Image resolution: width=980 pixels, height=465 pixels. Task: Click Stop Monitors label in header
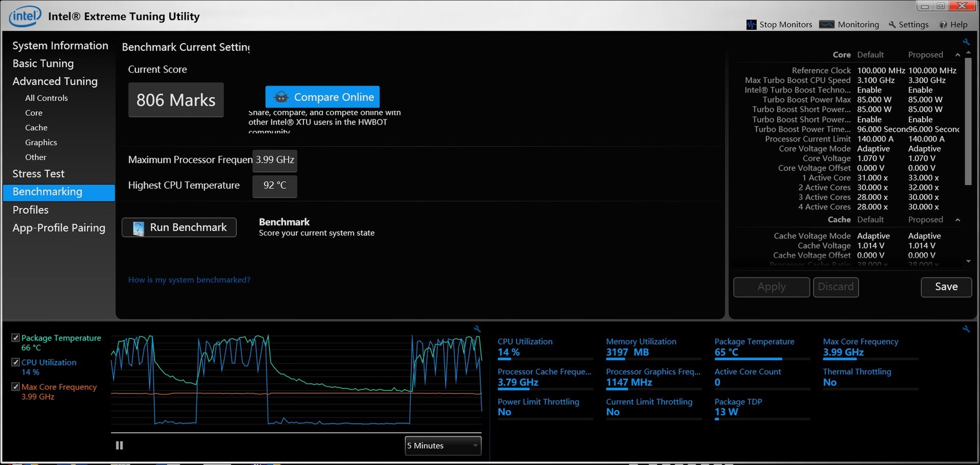pos(786,25)
